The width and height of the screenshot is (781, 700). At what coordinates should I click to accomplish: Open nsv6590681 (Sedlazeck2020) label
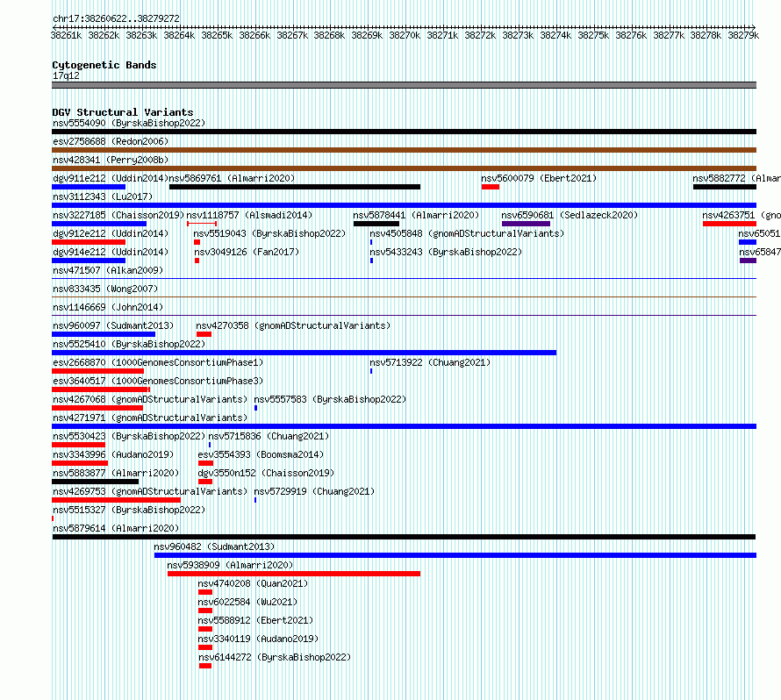pyautogui.click(x=570, y=215)
